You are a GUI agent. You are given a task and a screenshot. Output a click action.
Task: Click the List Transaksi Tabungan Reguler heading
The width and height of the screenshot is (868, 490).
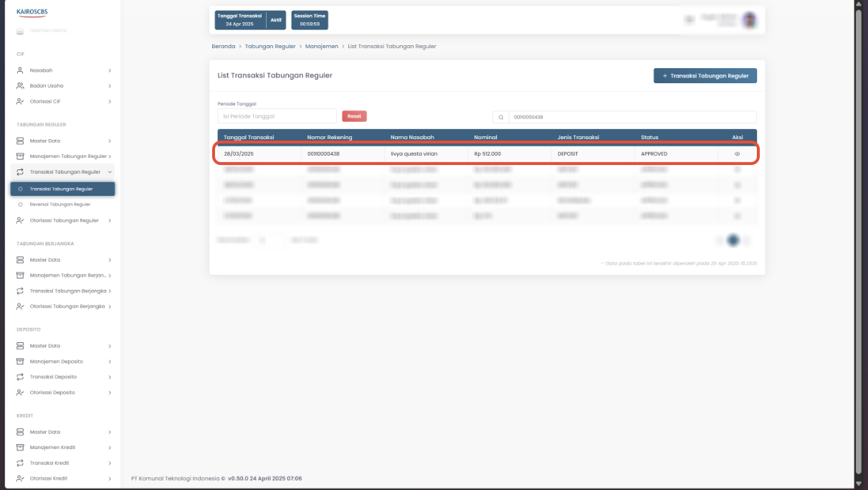point(275,75)
